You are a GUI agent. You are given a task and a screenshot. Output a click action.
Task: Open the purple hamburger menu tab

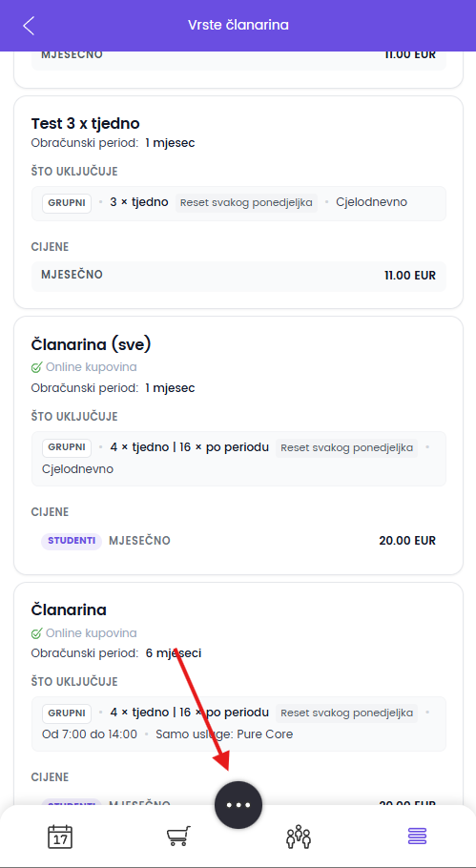click(417, 836)
